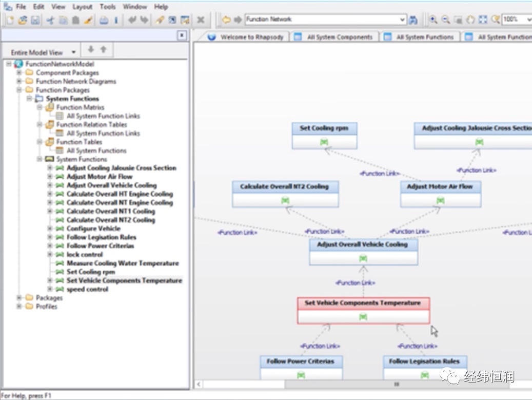This screenshot has width=532, height=400.
Task: Select the Follow Power Criterias block
Action: click(x=301, y=367)
